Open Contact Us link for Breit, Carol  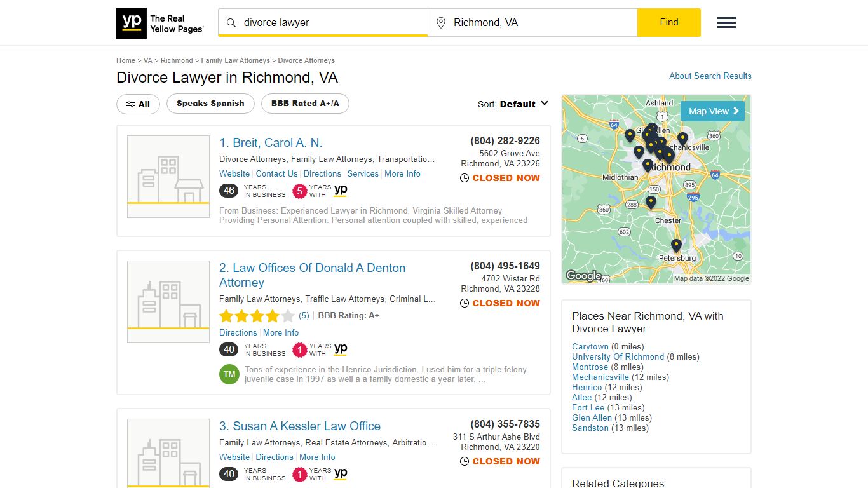click(276, 173)
